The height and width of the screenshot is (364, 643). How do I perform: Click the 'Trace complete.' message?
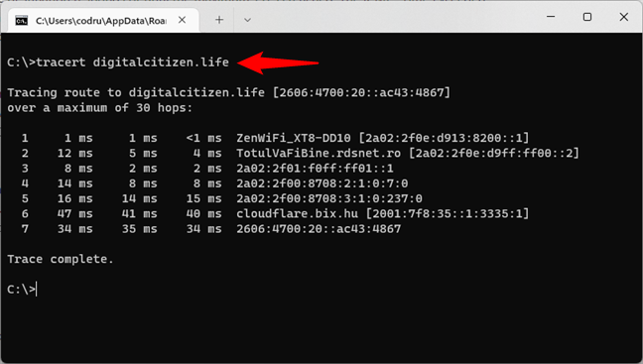click(x=61, y=260)
